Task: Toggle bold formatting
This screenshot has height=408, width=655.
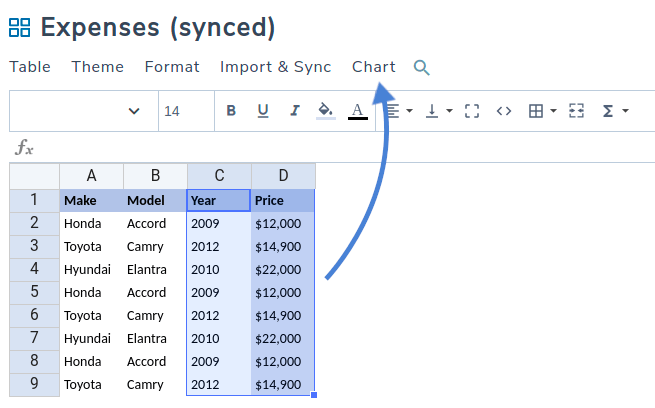Action: pyautogui.click(x=231, y=111)
